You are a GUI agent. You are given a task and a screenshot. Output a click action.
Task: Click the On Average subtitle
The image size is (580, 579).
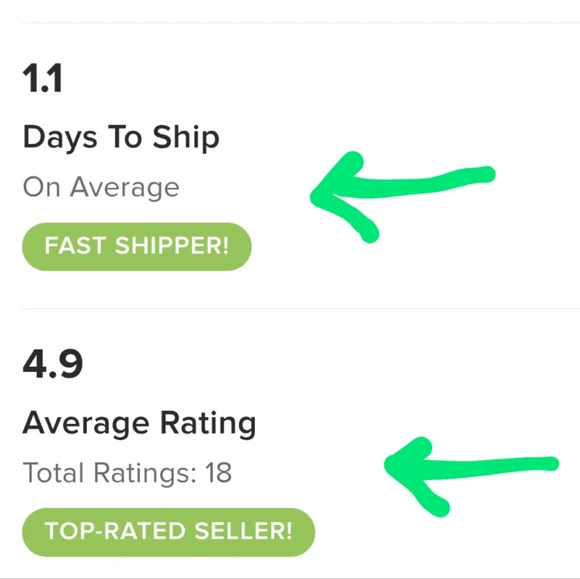pos(101,188)
